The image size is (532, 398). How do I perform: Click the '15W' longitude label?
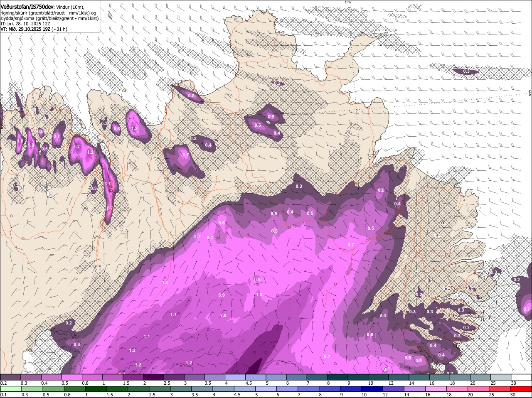348,2
